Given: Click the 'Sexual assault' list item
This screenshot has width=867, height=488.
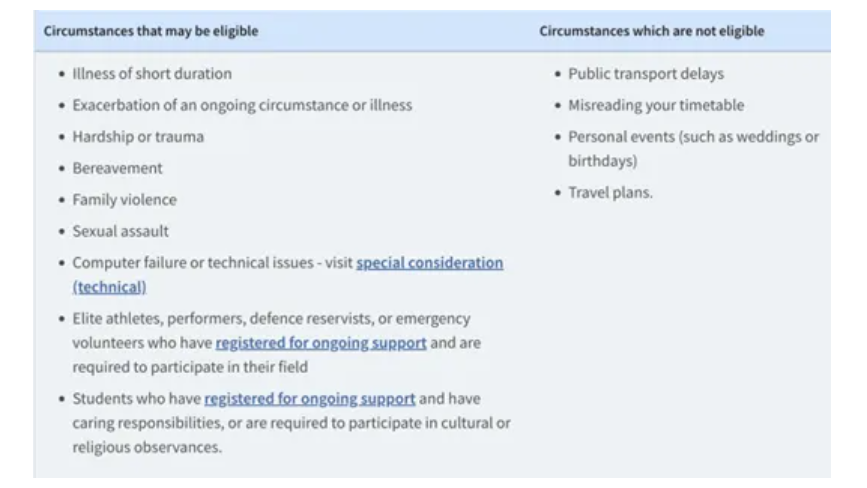Looking at the screenshot, I should pos(120,231).
